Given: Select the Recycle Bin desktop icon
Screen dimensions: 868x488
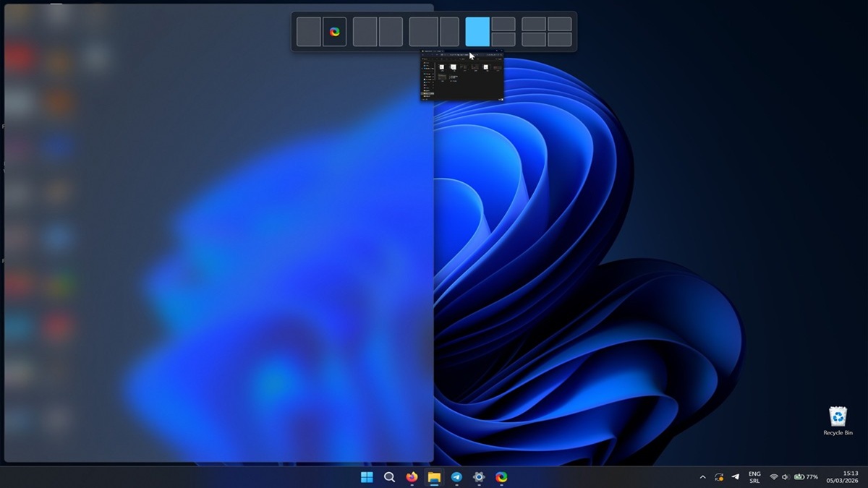Looking at the screenshot, I should 838,421.
